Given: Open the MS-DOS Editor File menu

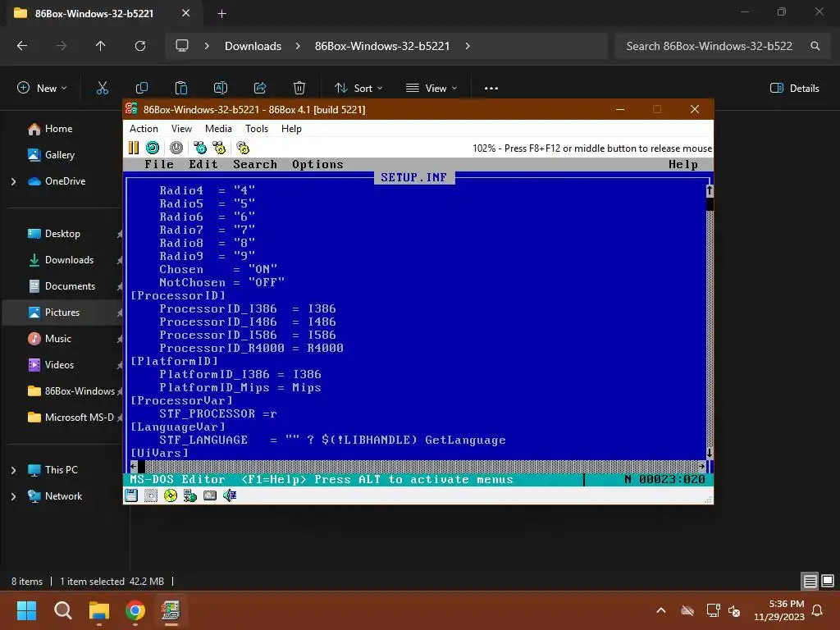Looking at the screenshot, I should pos(159,164).
